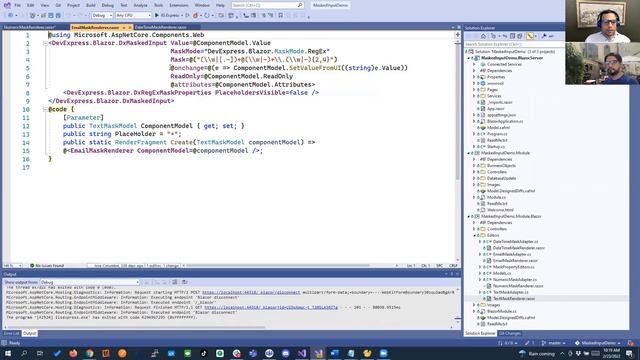Open the purple Visual Studio taskbar icon
Image resolution: width=640 pixels, height=360 pixels.
302,353
